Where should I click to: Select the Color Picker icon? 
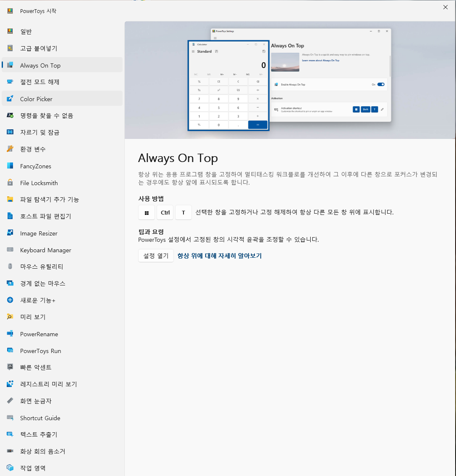click(x=10, y=99)
